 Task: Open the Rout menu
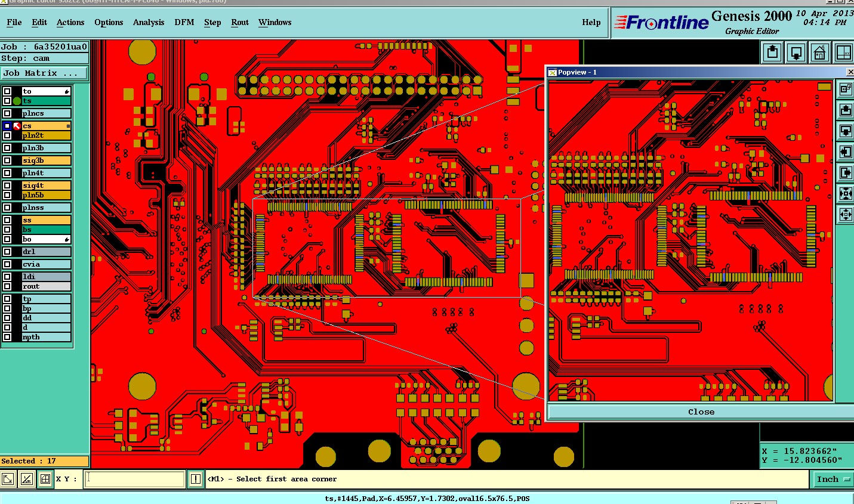pyautogui.click(x=240, y=23)
